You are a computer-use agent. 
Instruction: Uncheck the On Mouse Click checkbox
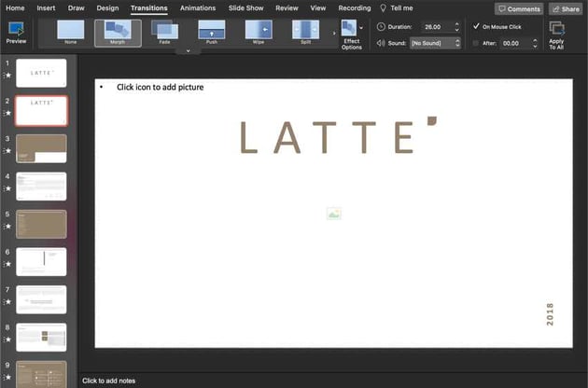click(476, 26)
